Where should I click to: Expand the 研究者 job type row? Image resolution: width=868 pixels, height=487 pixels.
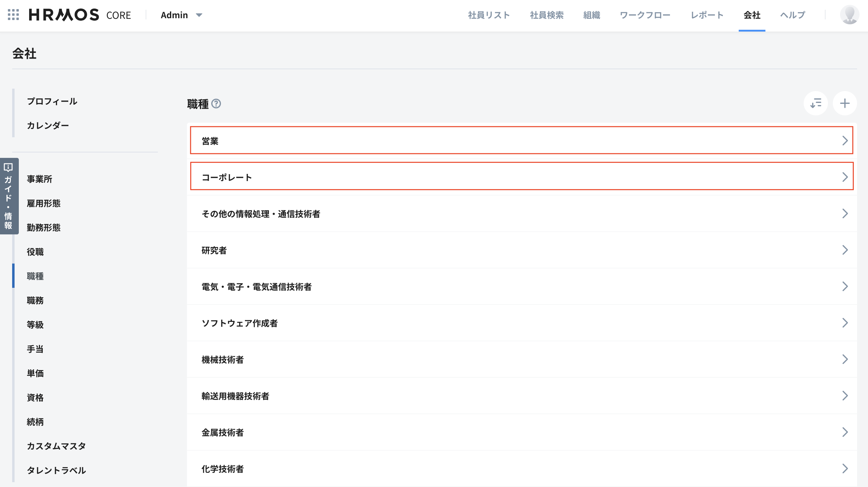pyautogui.click(x=521, y=250)
